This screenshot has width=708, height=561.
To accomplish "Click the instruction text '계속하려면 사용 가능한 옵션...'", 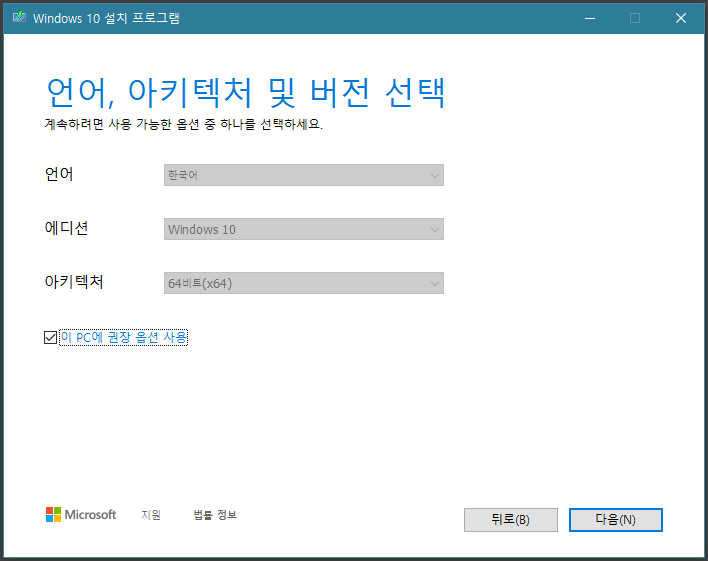I will point(183,124).
